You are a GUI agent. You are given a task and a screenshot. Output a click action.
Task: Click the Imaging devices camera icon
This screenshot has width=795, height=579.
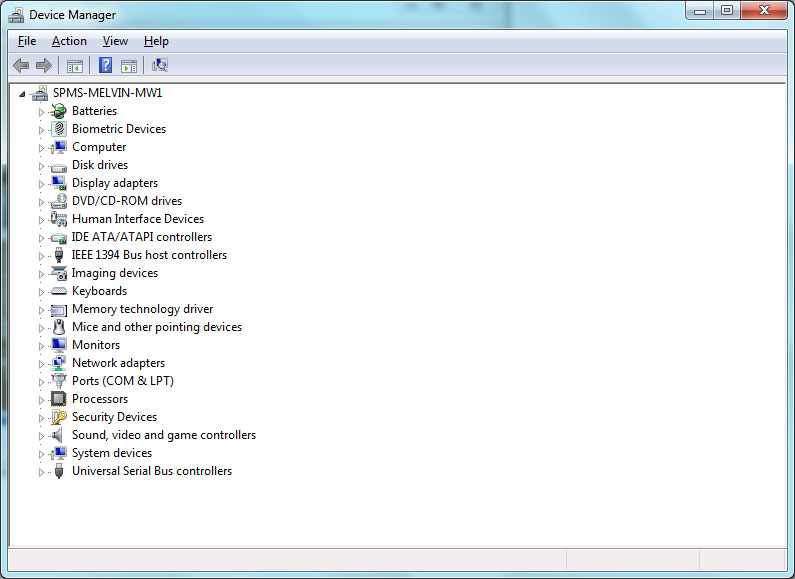point(59,273)
